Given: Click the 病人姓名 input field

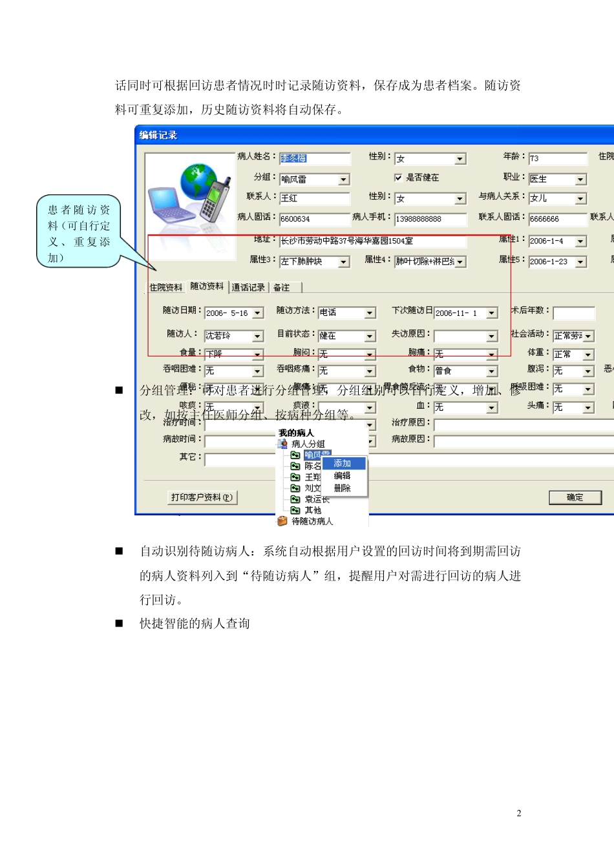Looking at the screenshot, I should click(315, 158).
